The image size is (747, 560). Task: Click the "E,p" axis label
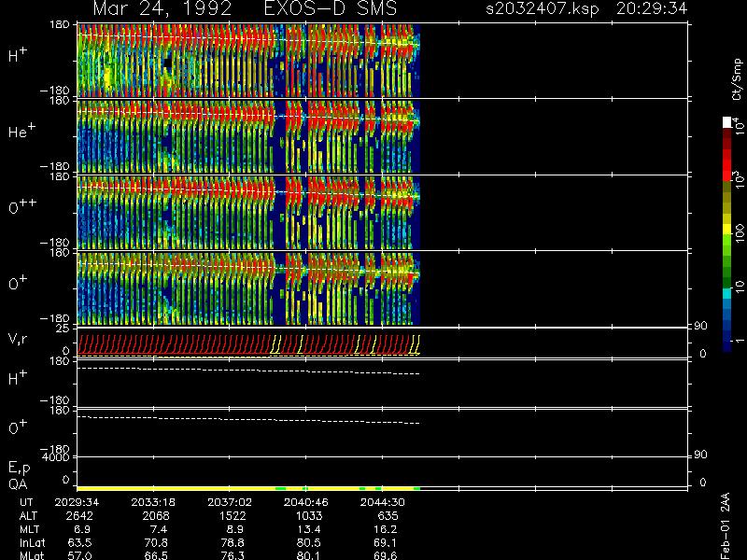coord(19,469)
